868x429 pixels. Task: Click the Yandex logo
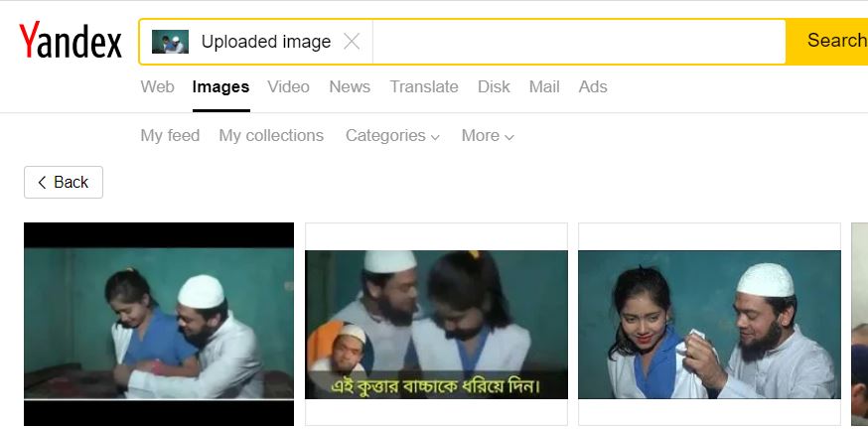(71, 41)
